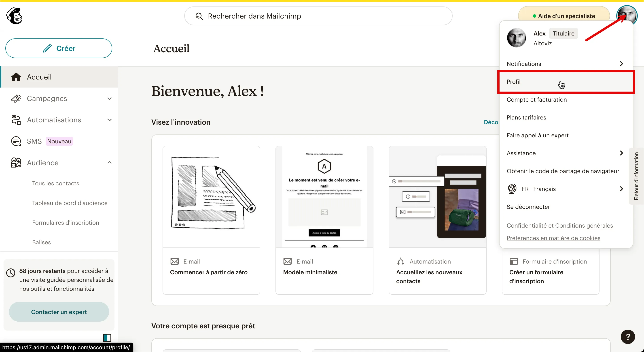644x352 pixels.
Task: Open Plans tarifaires
Action: (566, 117)
